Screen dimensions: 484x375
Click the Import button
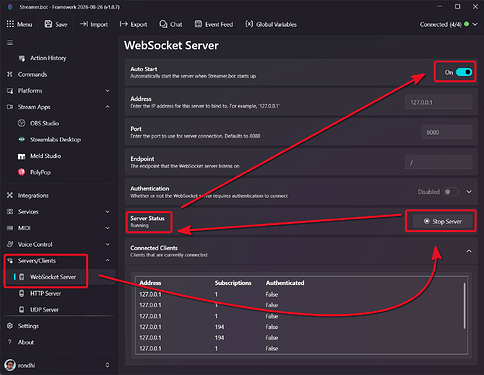point(94,24)
